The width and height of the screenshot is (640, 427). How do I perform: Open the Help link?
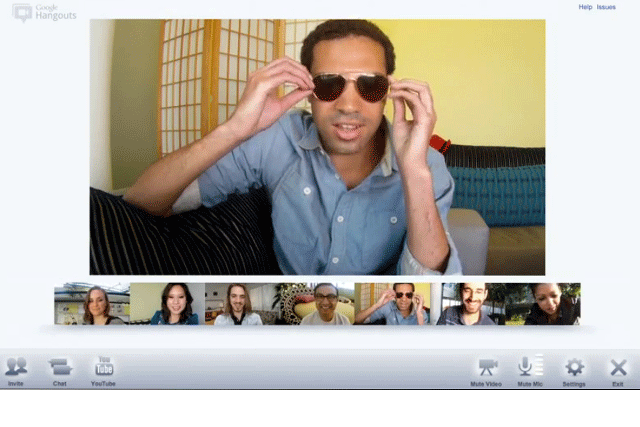(x=585, y=7)
